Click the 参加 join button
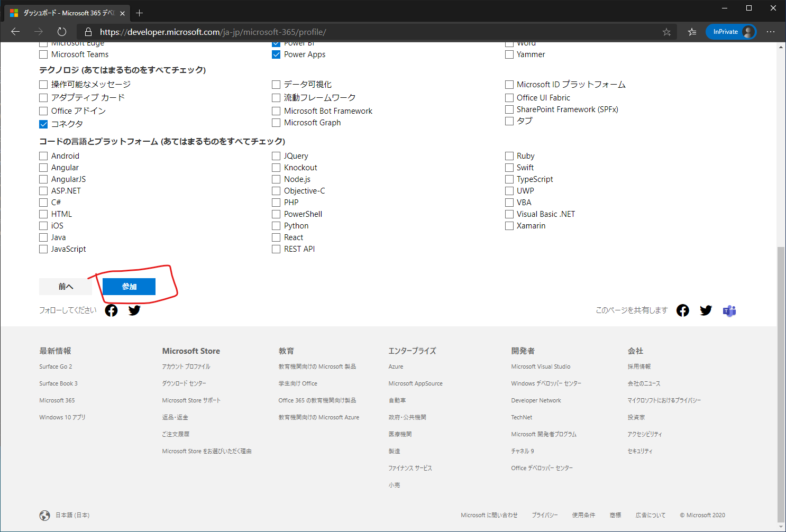 [129, 287]
